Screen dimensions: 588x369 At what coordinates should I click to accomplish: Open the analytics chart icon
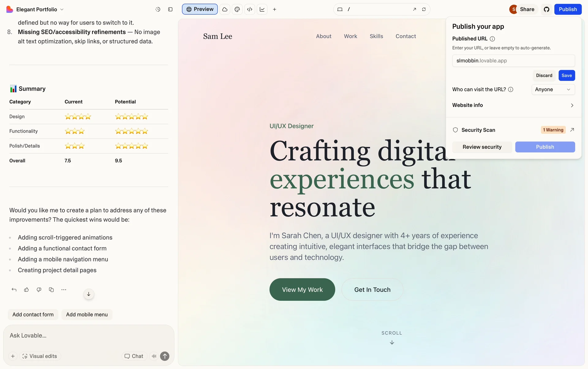pos(262,9)
